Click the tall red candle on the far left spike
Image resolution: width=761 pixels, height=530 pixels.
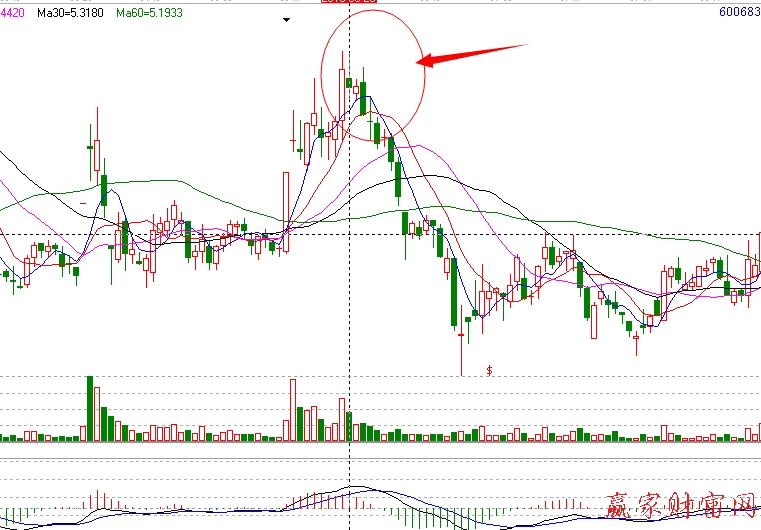click(96, 156)
